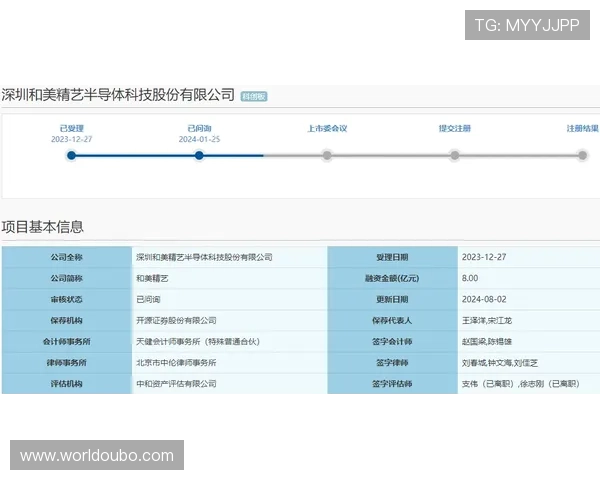Click the 提交注册 timeline node dot
This screenshot has width=600, height=480.
coord(455,155)
